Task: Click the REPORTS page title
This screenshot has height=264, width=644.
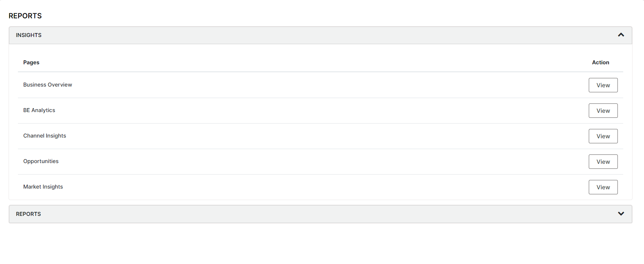Action: 25,16
